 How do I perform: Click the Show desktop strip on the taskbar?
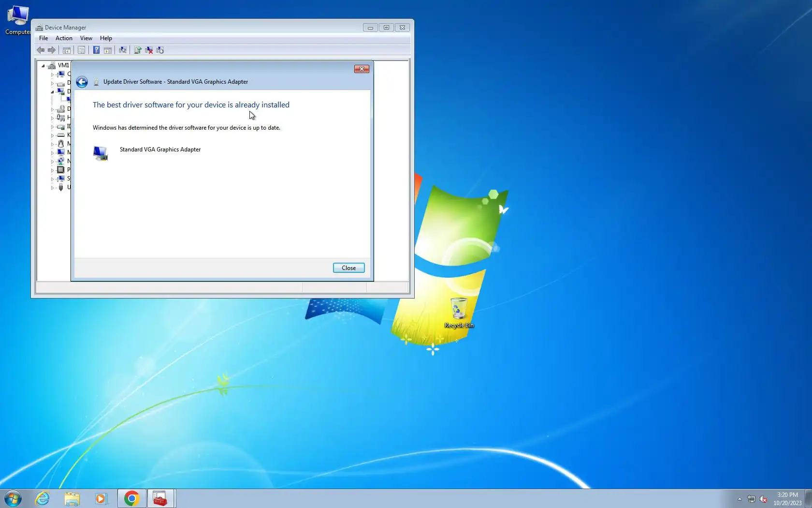click(808, 498)
